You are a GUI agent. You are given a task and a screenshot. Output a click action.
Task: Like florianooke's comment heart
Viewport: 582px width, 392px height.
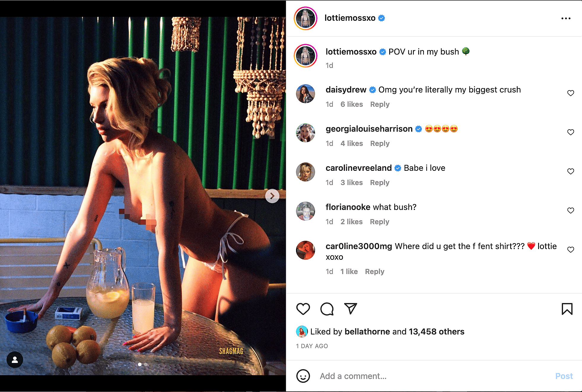[x=571, y=210]
